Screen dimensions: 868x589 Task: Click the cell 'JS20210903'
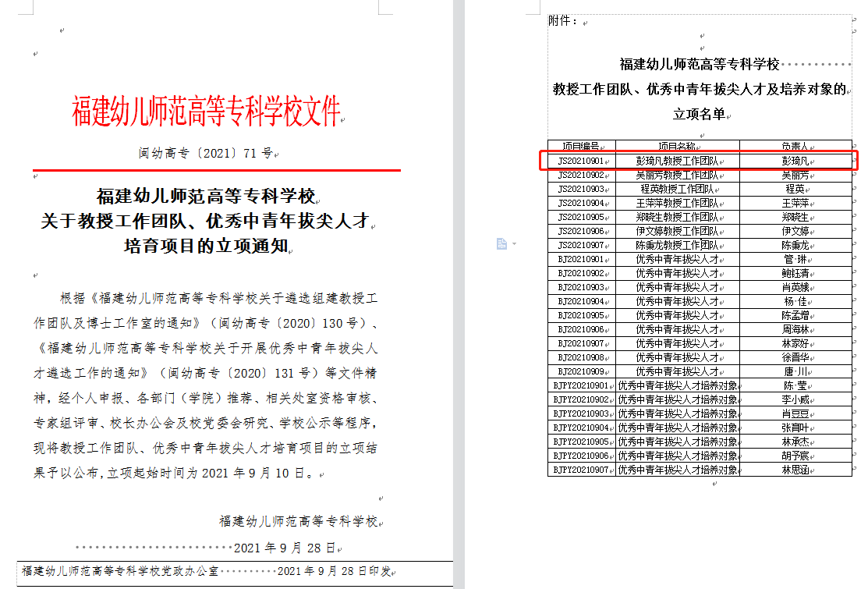click(581, 189)
